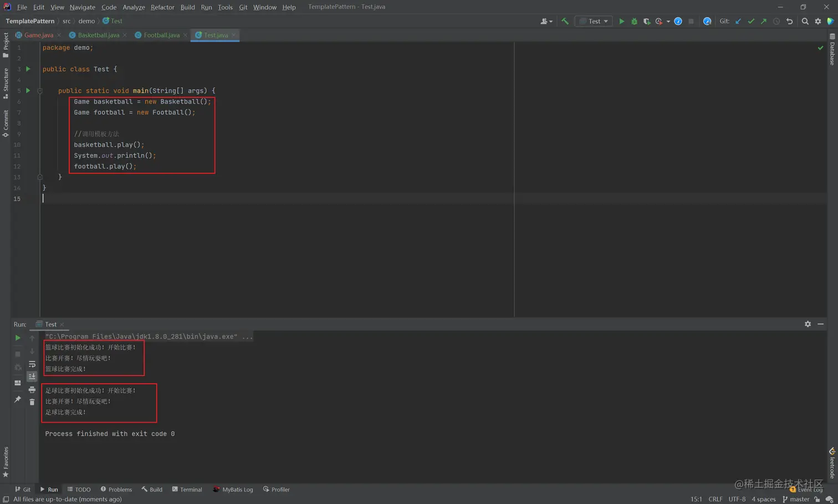Open the Project tool window
This screenshot has width=838, height=504.
click(6, 45)
